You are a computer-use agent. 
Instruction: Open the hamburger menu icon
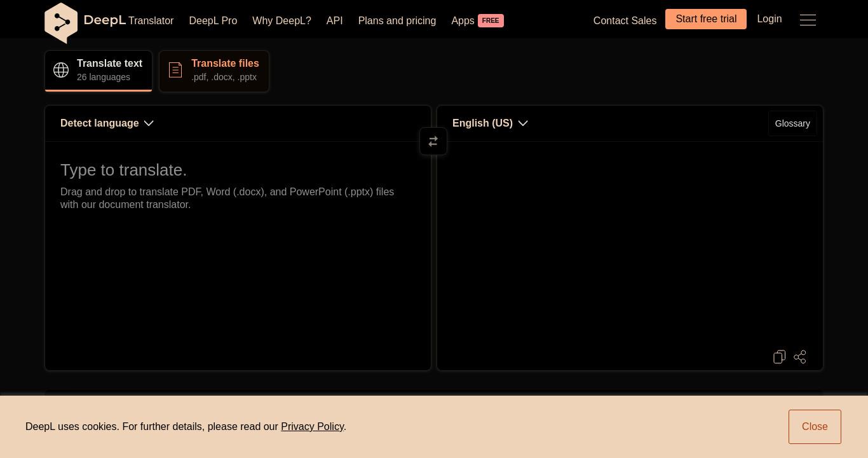pyautogui.click(x=808, y=20)
